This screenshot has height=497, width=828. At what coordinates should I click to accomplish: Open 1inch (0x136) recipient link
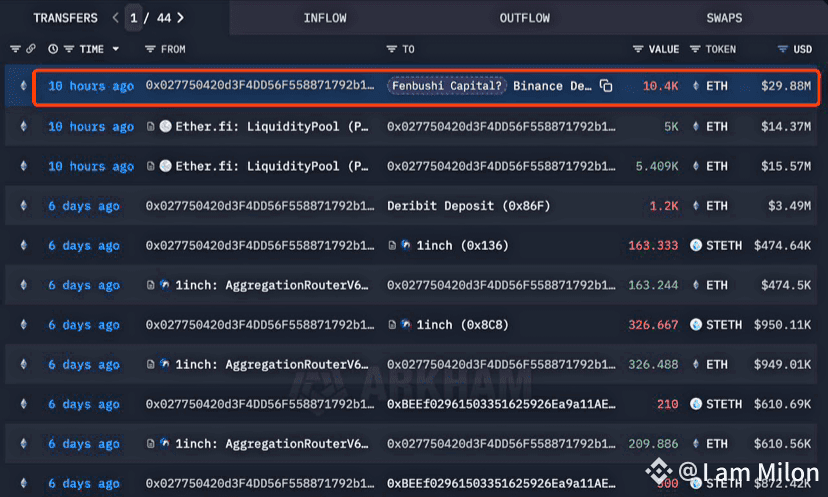(462, 246)
